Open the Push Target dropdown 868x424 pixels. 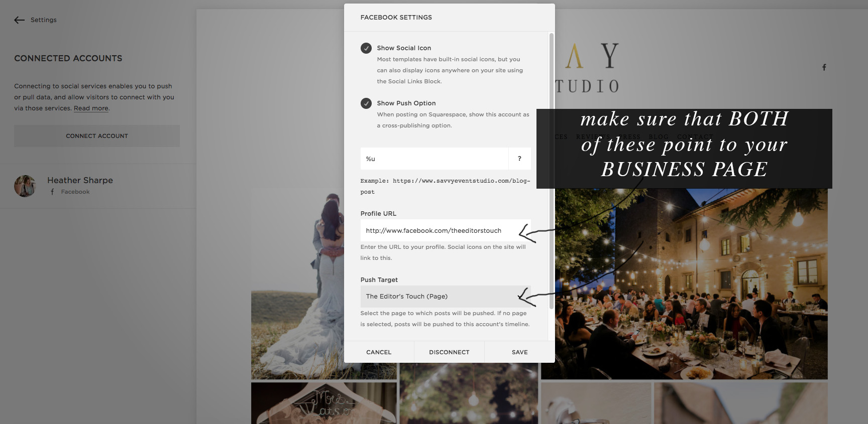click(x=446, y=297)
